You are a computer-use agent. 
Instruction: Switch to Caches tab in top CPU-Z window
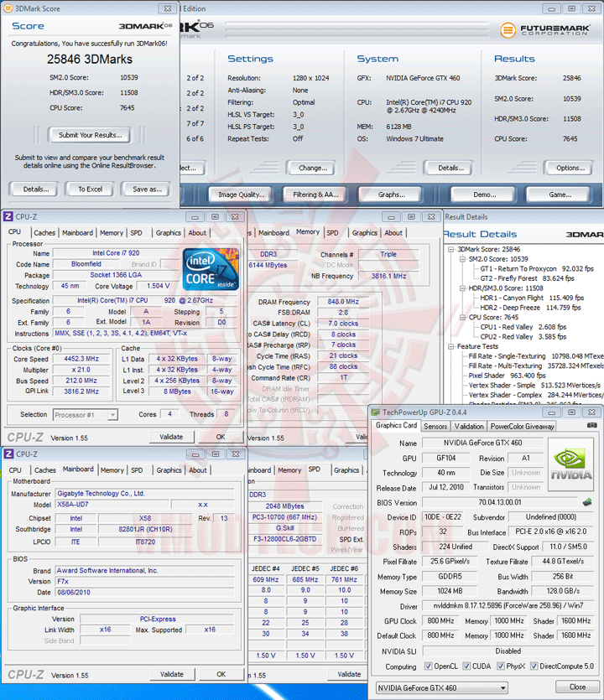(x=44, y=232)
